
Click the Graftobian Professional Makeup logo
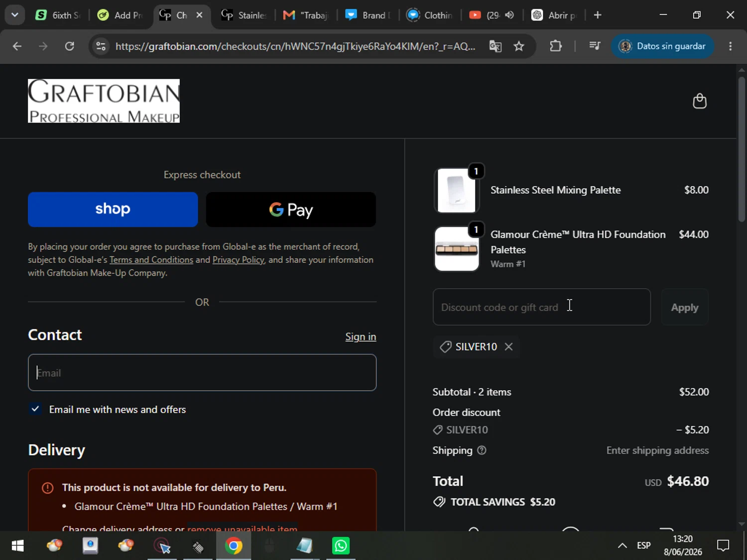(104, 101)
